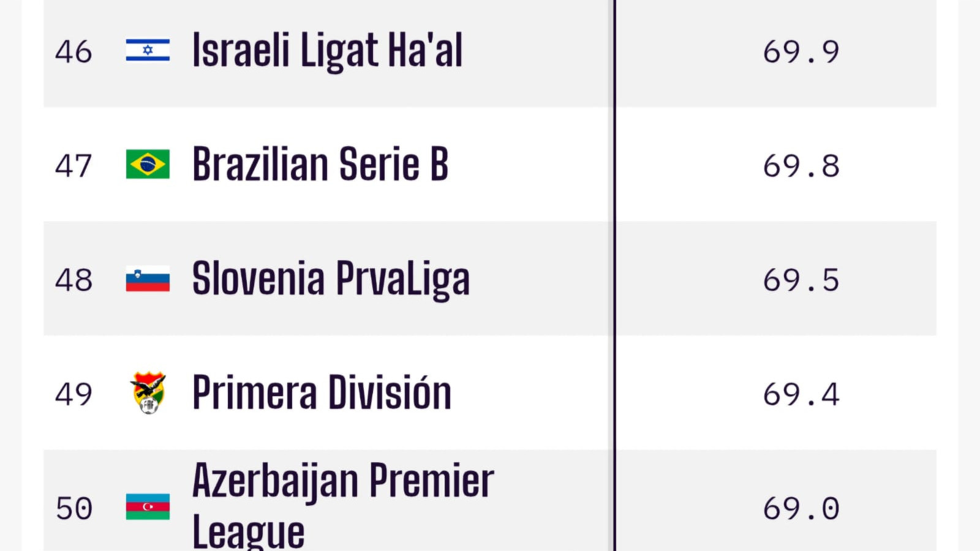Click rank number 47

73,165
